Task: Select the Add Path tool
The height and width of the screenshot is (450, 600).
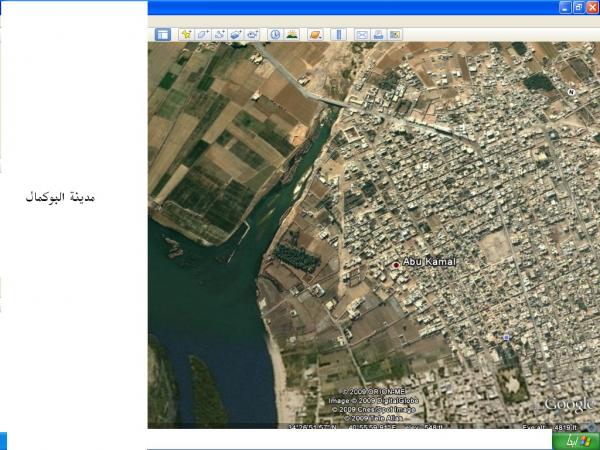Action: tap(219, 34)
